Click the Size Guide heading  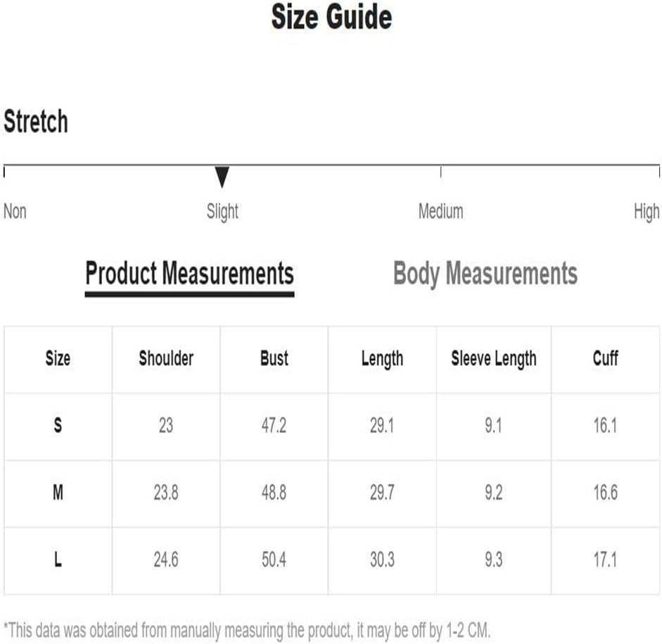[x=331, y=17]
